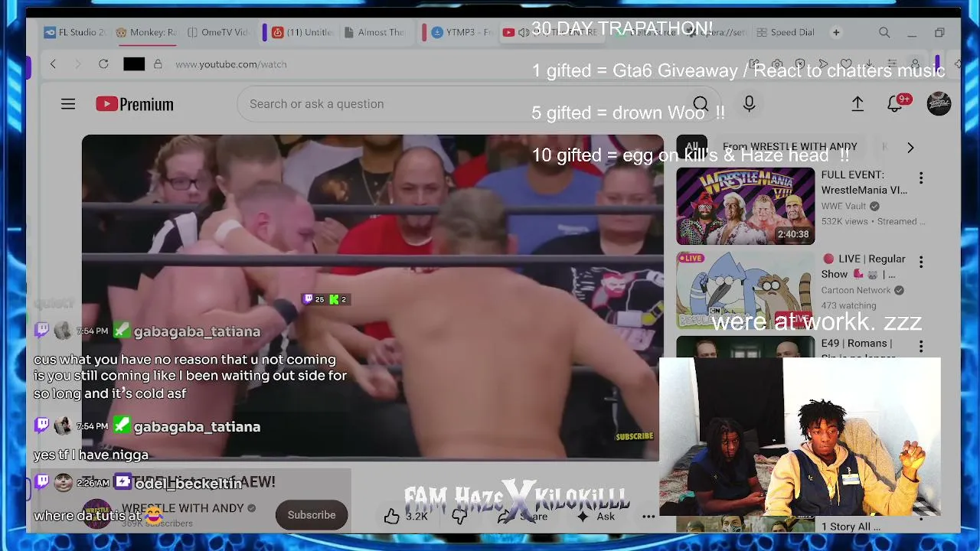
Task: Dislike the video with thumbs down
Action: coord(459,517)
